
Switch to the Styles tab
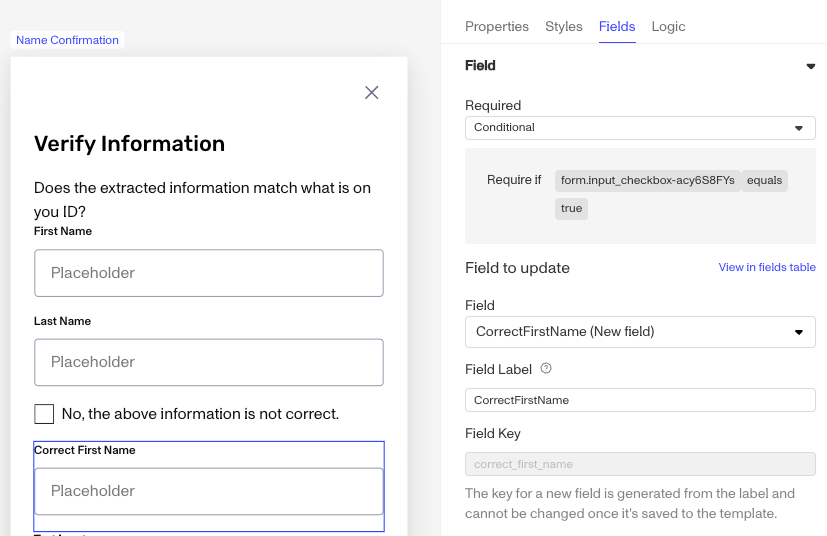564,26
